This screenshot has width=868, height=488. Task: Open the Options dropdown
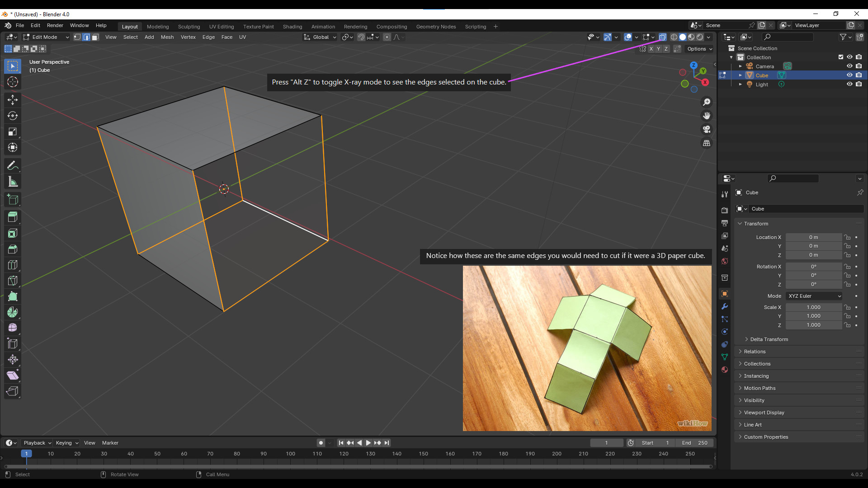[700, 49]
